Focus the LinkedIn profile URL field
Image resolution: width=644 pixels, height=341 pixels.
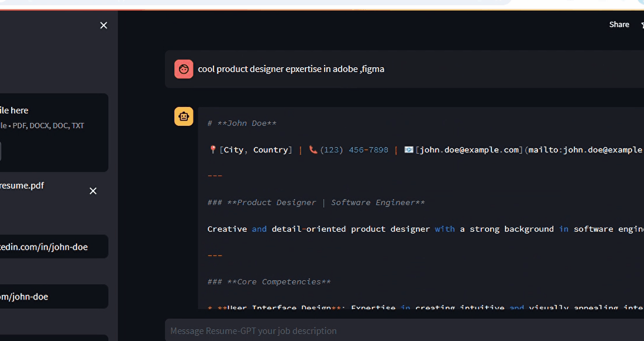pos(54,247)
